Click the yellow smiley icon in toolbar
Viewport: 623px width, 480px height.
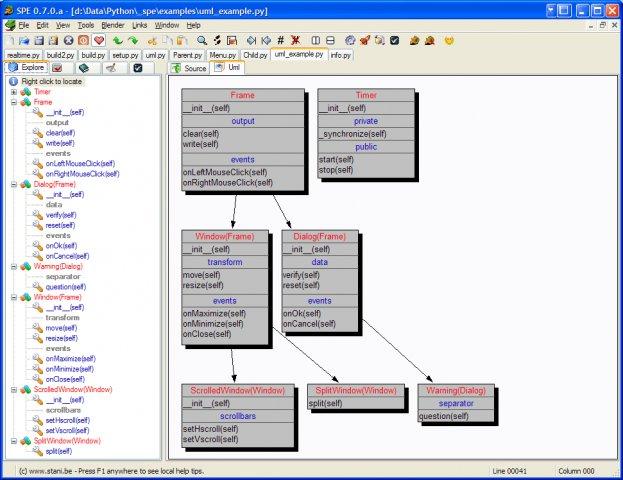coord(449,40)
